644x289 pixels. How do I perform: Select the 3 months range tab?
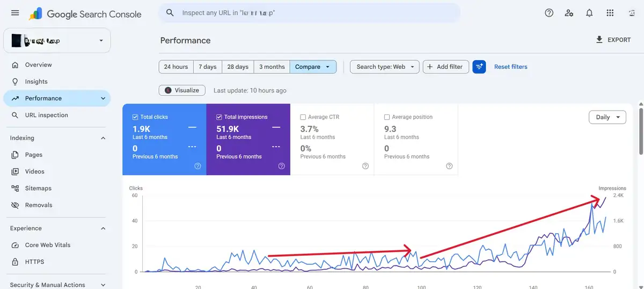[x=272, y=67]
